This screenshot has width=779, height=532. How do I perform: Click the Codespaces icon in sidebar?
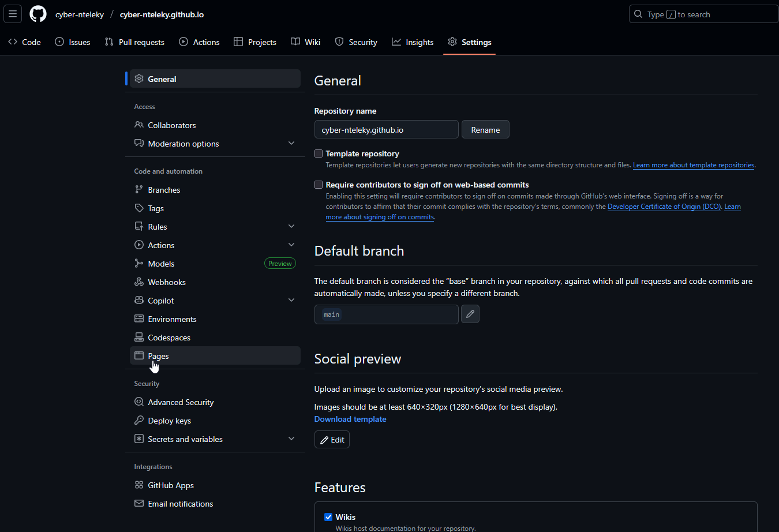[139, 337]
